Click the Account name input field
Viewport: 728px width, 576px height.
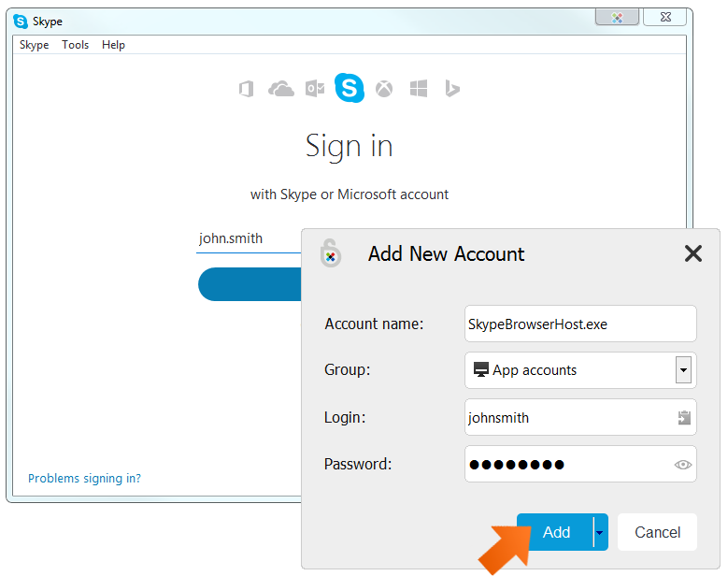[x=580, y=324]
